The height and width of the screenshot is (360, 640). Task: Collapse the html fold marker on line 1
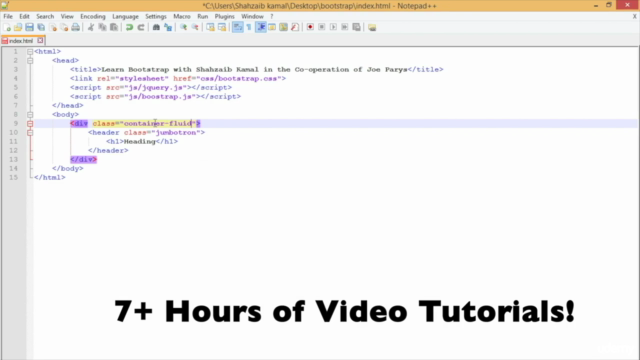coord(30,52)
